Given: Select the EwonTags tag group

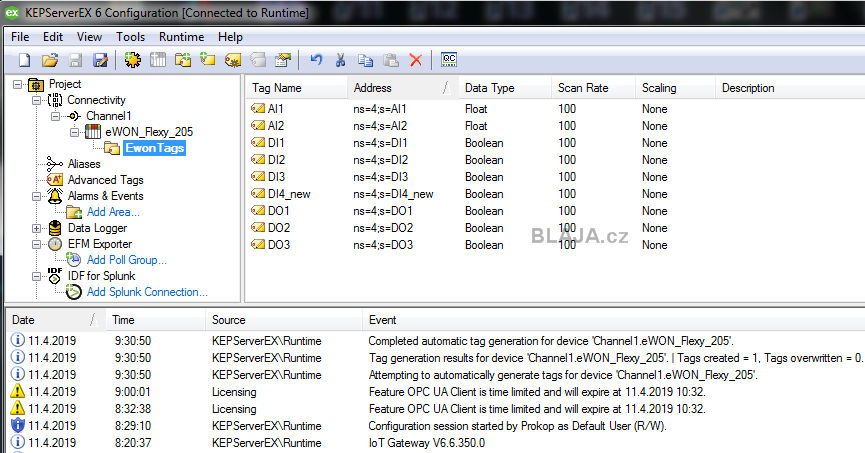Looking at the screenshot, I should point(154,148).
